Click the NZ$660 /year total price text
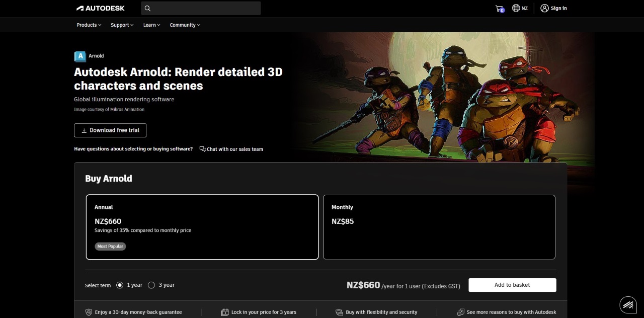Screen dimensions: 644x318 403,285
